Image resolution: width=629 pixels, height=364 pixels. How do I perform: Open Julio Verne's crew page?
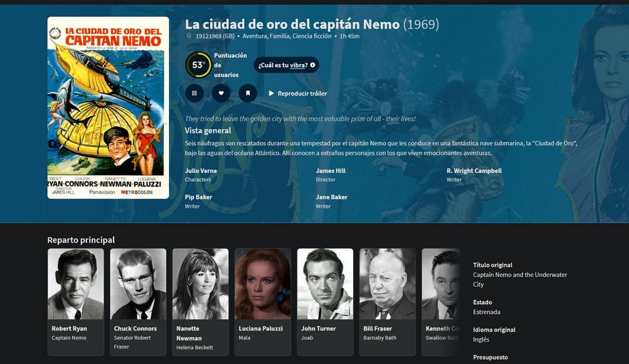201,171
